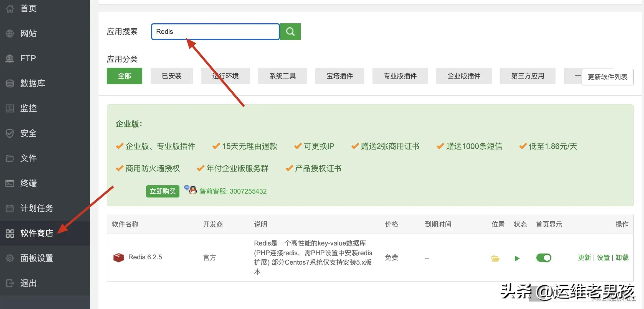Click the green search magnifier button
This screenshot has height=309, width=644.
coord(290,31)
